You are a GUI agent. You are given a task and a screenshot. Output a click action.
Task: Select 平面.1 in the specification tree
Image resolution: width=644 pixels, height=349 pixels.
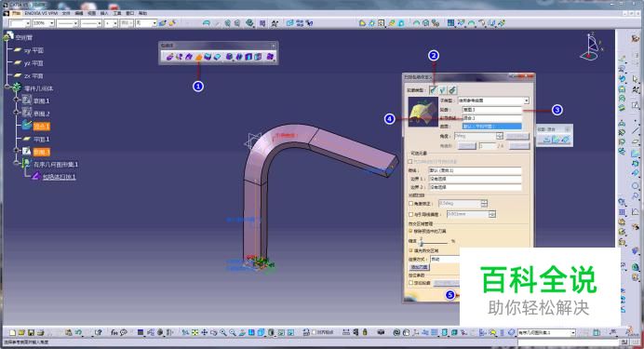(x=42, y=140)
